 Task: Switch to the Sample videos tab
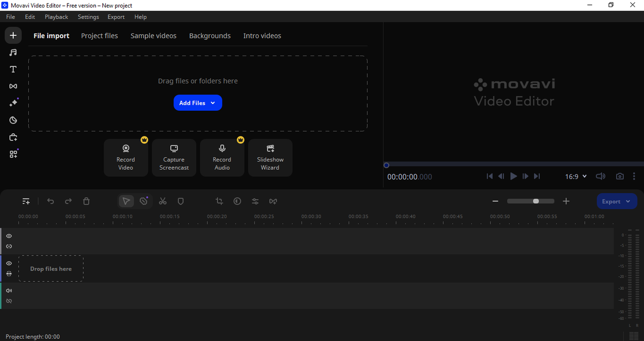click(153, 36)
